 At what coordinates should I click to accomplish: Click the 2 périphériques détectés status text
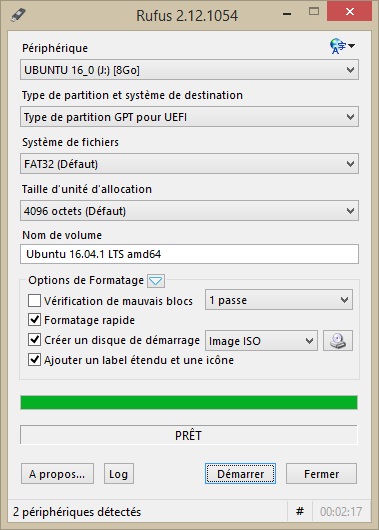pos(77,512)
